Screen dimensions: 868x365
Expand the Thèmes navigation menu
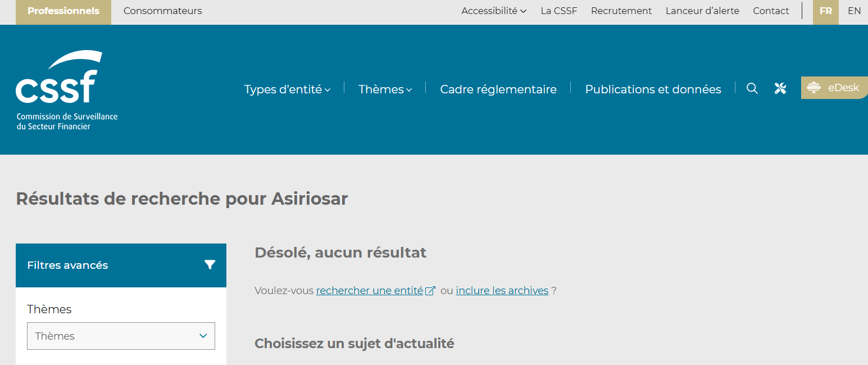[x=385, y=89]
